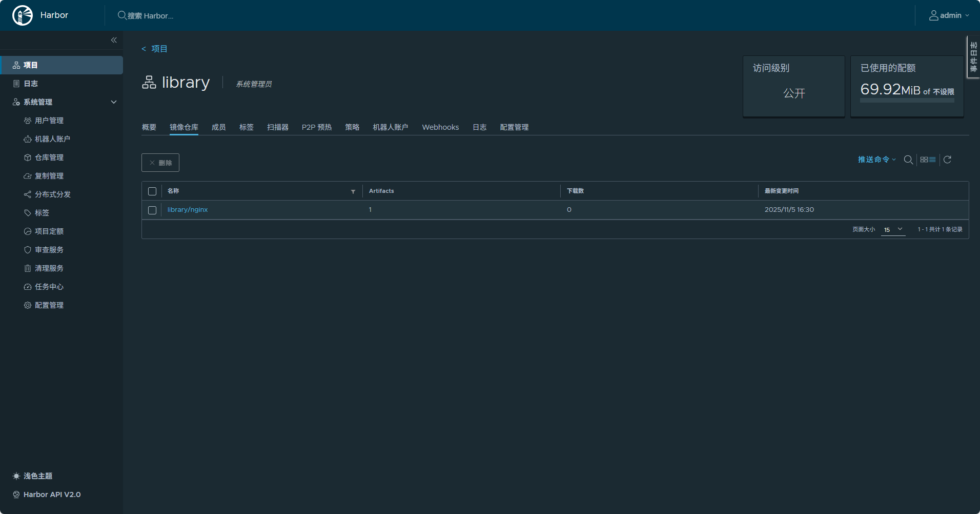Click the Harbor logo icon
Viewport: 980px width, 514px height.
coord(23,15)
